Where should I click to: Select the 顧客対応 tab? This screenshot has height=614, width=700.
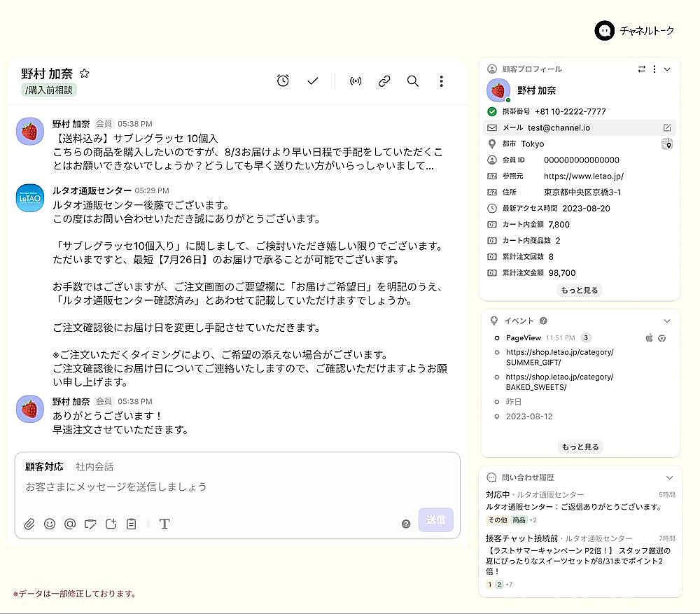44,467
